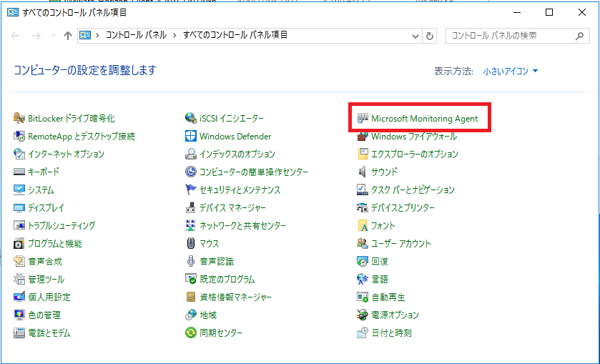The image size is (600, 364).
Task: Click the RemoteApp とデスクトップ接続 icon
Action: [19, 137]
